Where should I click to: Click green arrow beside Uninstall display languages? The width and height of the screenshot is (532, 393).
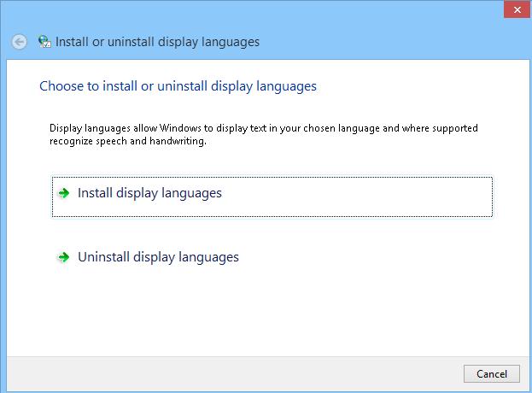(63, 257)
